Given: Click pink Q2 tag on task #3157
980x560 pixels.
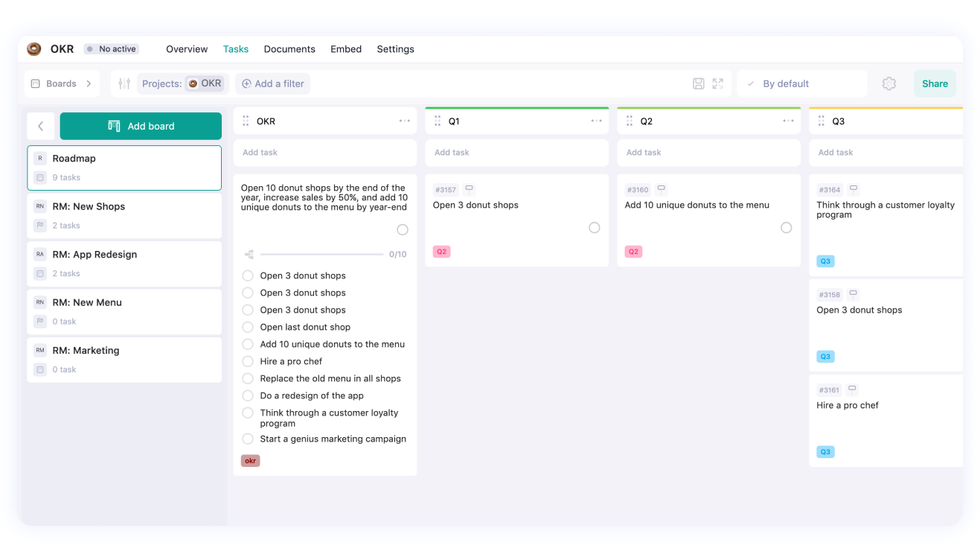Looking at the screenshot, I should tap(441, 252).
